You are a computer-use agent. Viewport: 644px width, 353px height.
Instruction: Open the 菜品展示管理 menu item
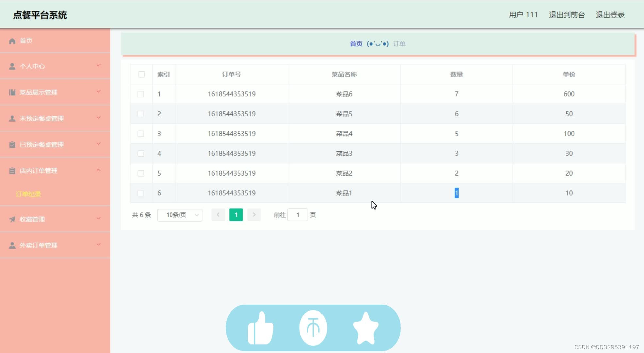[55, 92]
